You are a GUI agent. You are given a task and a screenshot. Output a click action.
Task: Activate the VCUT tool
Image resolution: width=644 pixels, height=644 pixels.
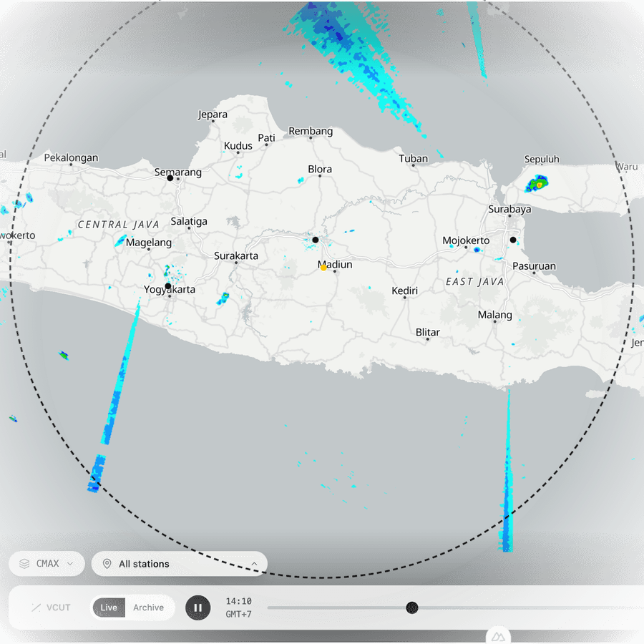click(52, 608)
